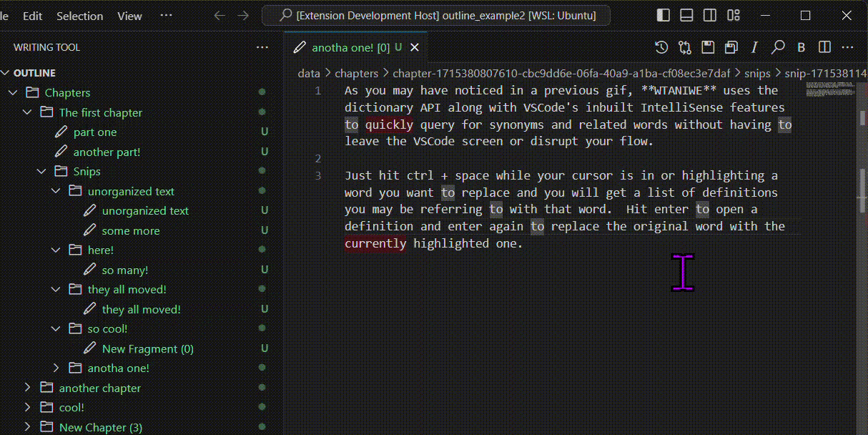
Task: Open the they all moved! fragment
Action: click(142, 309)
